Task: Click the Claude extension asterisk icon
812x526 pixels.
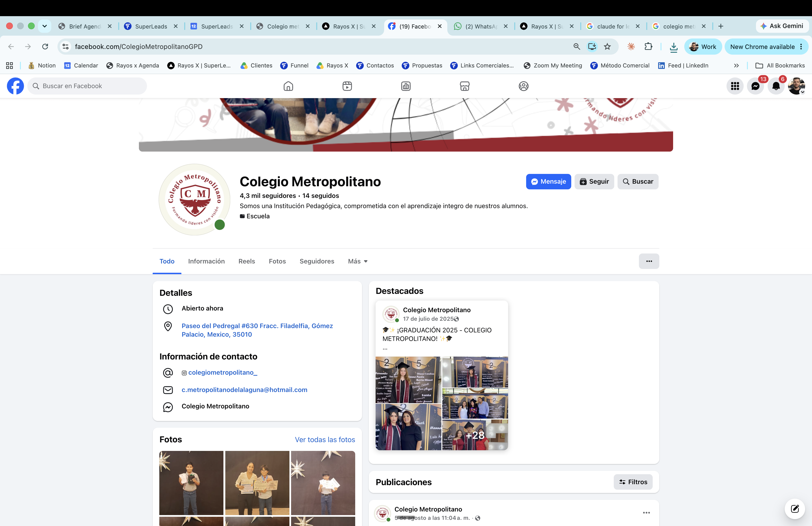Action: 631,47
